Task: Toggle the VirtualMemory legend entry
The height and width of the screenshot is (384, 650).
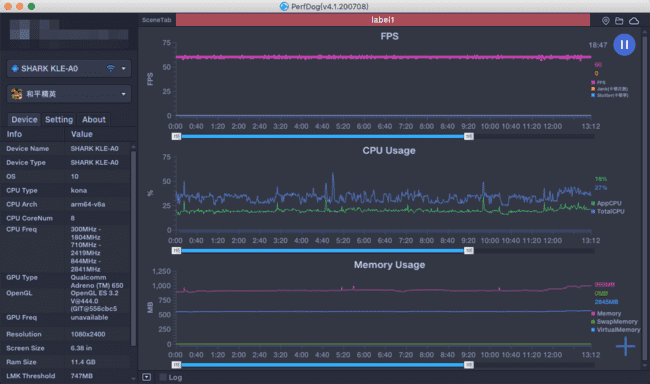Action: click(616, 330)
